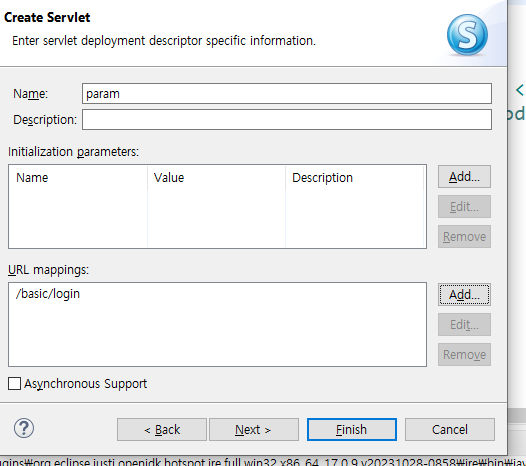This screenshot has width=526, height=466.
Task: Proceed with the Next > button
Action: 254,429
